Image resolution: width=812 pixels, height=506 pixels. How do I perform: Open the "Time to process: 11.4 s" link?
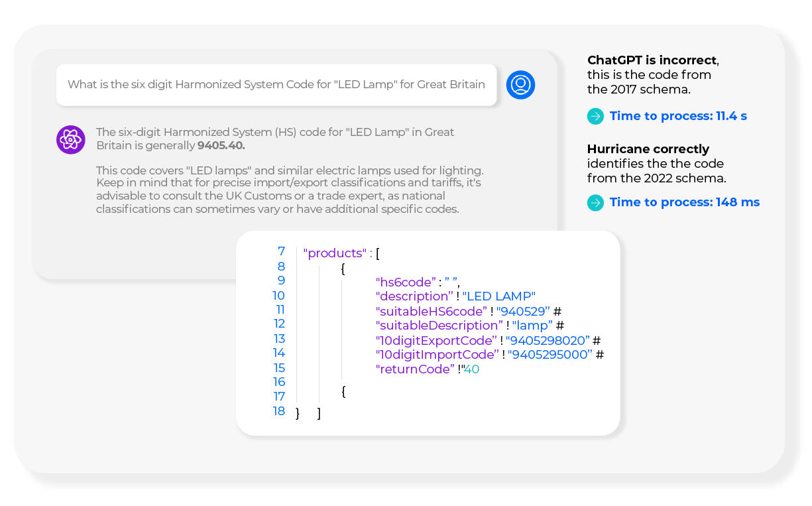(x=677, y=116)
